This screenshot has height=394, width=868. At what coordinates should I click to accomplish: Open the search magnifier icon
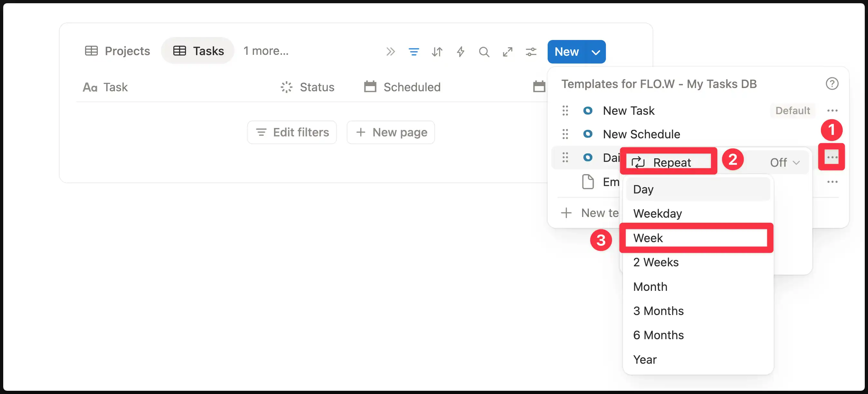tap(484, 52)
